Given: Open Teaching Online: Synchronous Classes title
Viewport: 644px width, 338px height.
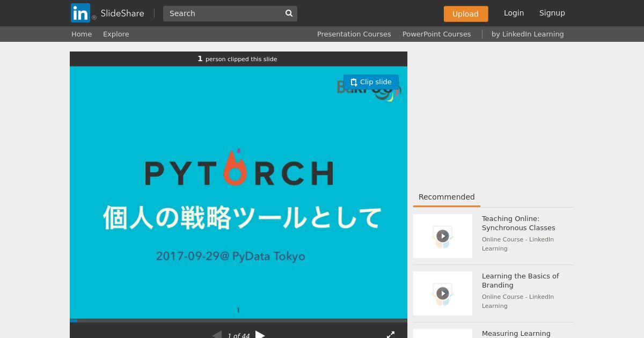Looking at the screenshot, I should click(518, 223).
